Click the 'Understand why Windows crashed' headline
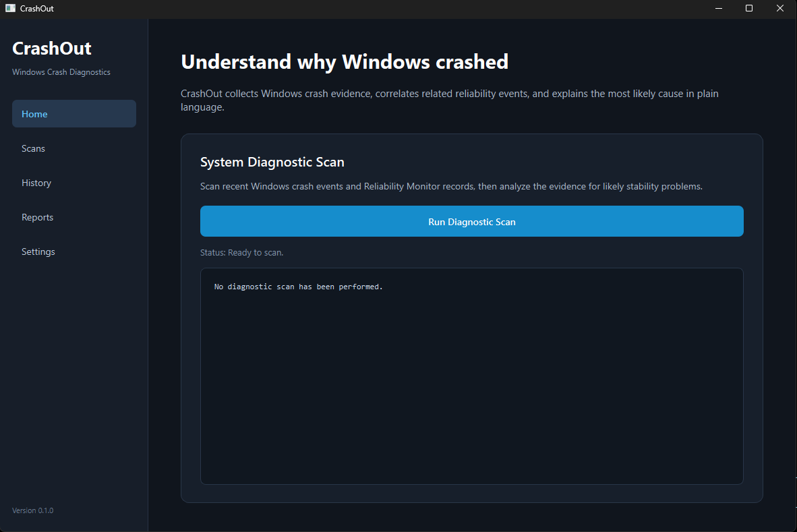Image resolution: width=797 pixels, height=532 pixels. coord(345,61)
